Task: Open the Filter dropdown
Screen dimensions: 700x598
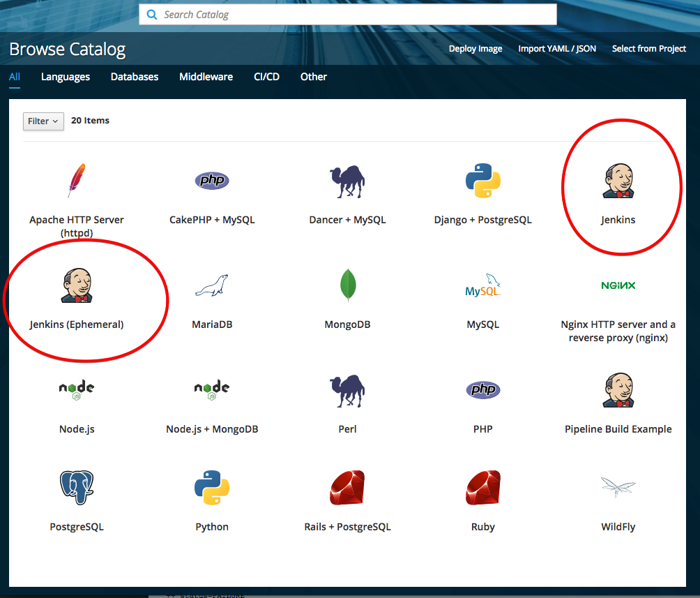Action: 43,121
